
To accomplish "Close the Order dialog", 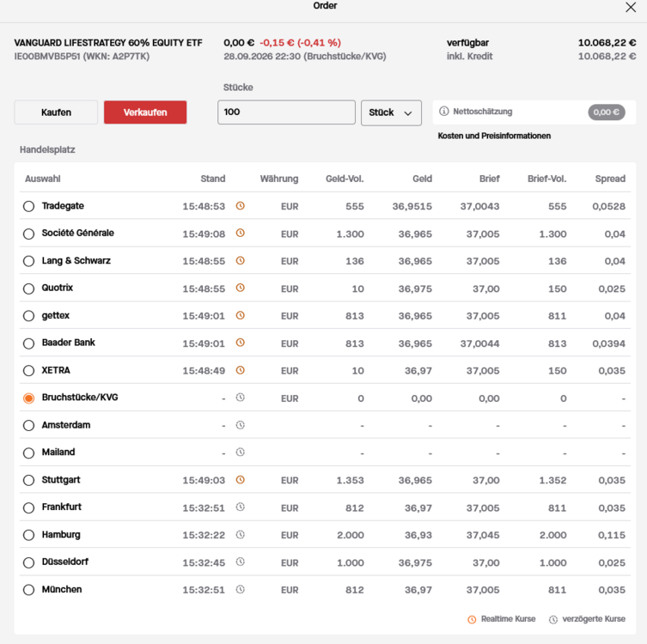I will (631, 7).
